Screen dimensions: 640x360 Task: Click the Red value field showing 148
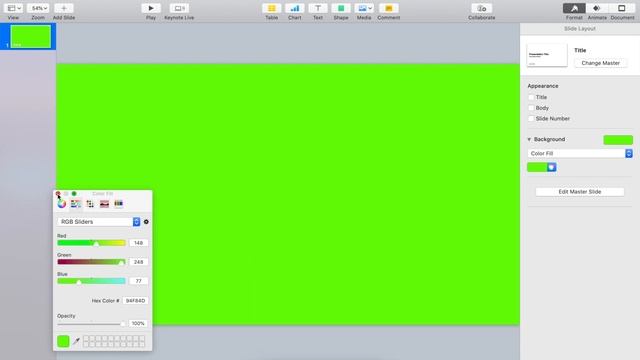(x=138, y=243)
